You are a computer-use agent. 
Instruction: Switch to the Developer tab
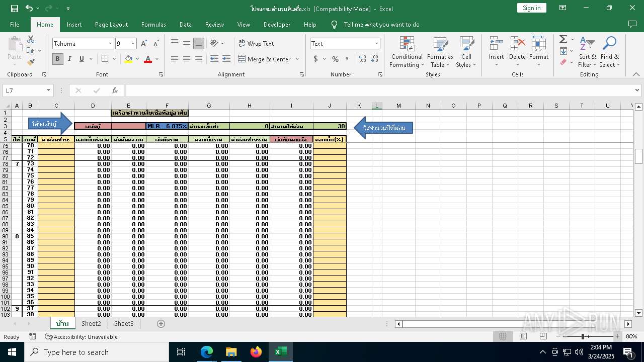point(277,25)
